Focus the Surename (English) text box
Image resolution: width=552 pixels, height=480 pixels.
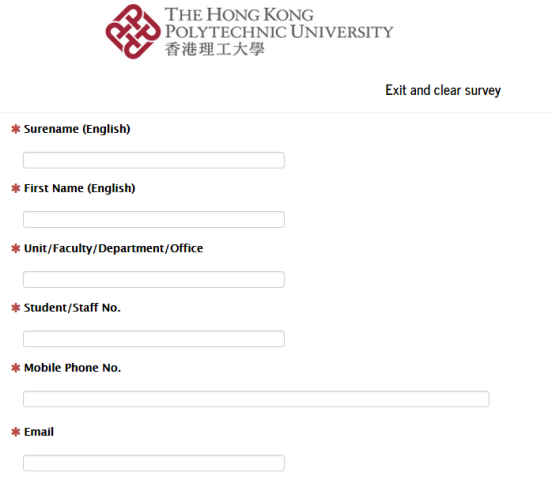point(154,160)
